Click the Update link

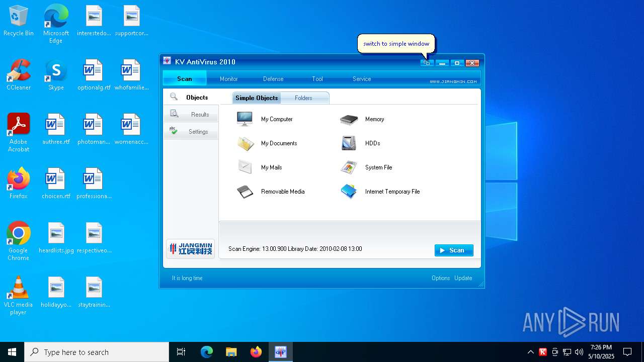(463, 278)
